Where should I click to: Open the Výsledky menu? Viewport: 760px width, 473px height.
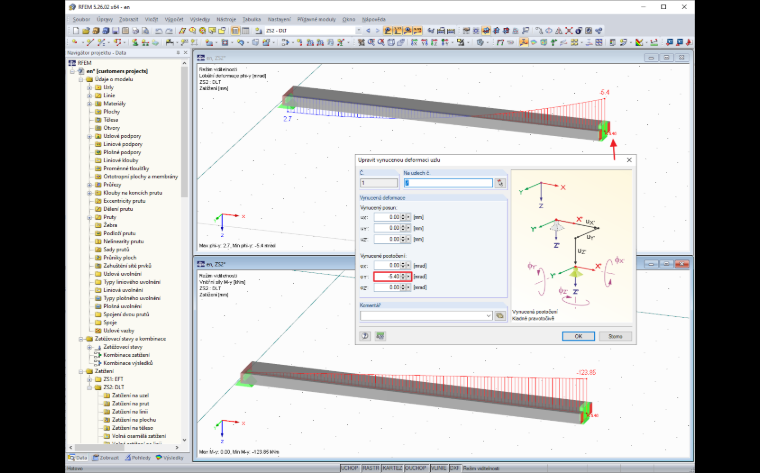tap(200, 19)
